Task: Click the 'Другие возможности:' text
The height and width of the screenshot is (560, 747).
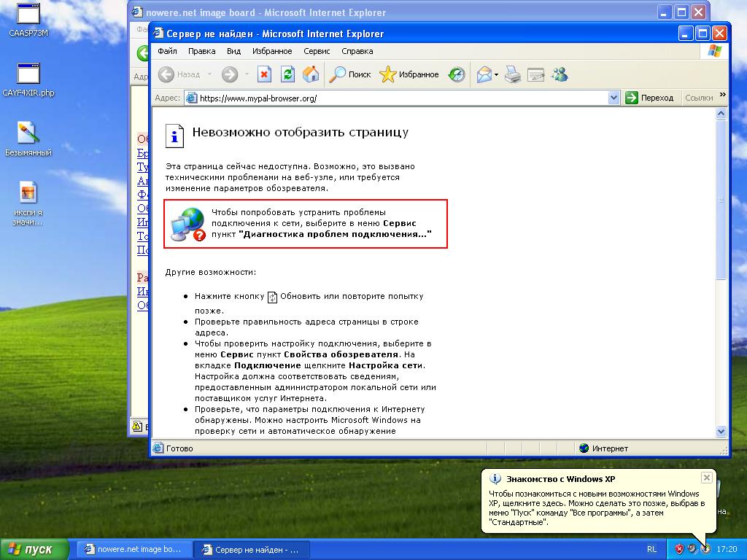Action: [211, 273]
